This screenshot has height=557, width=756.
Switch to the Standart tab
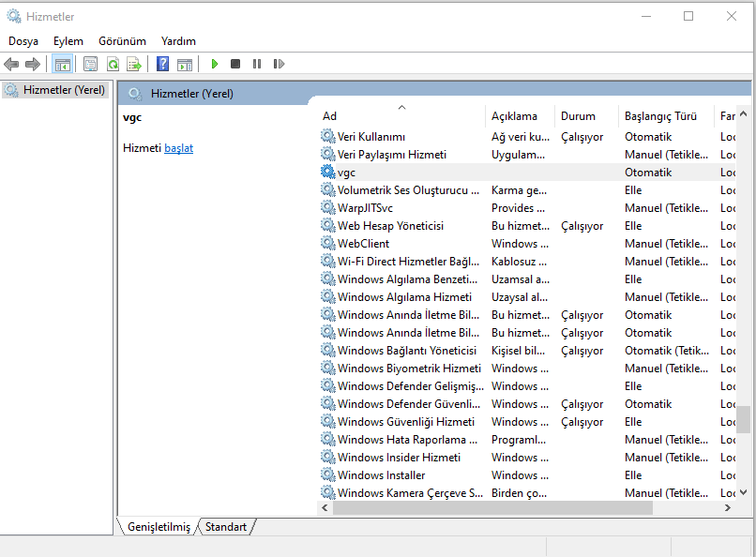pyautogui.click(x=226, y=527)
